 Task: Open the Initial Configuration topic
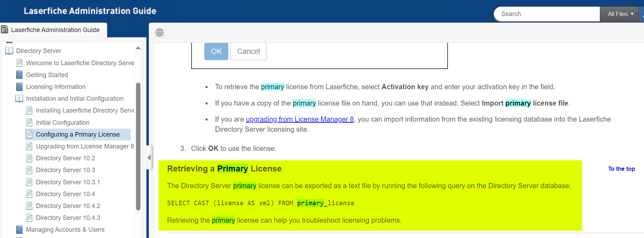[63, 123]
